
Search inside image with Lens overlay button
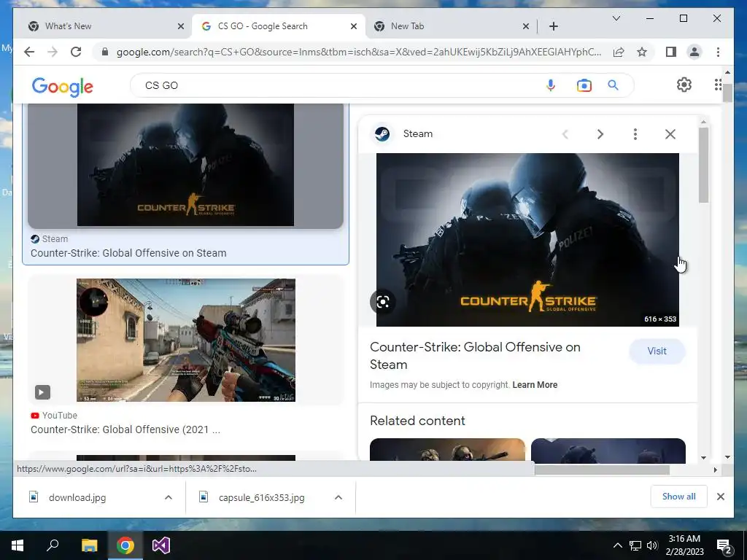[x=382, y=301]
